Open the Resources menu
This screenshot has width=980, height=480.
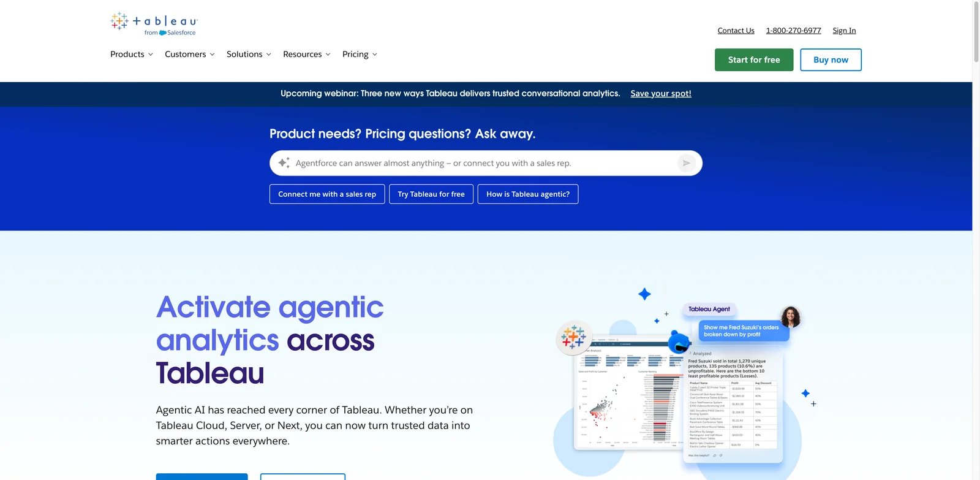[x=307, y=55]
